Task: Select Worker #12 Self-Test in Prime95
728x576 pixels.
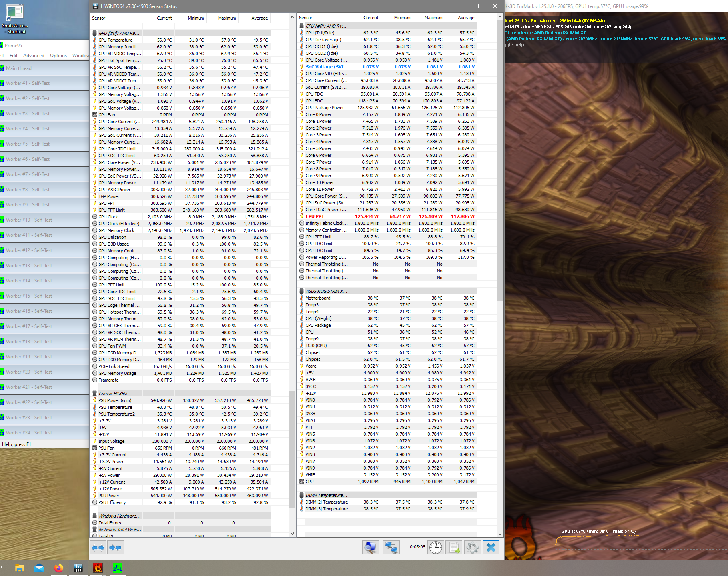Action: pyautogui.click(x=28, y=250)
